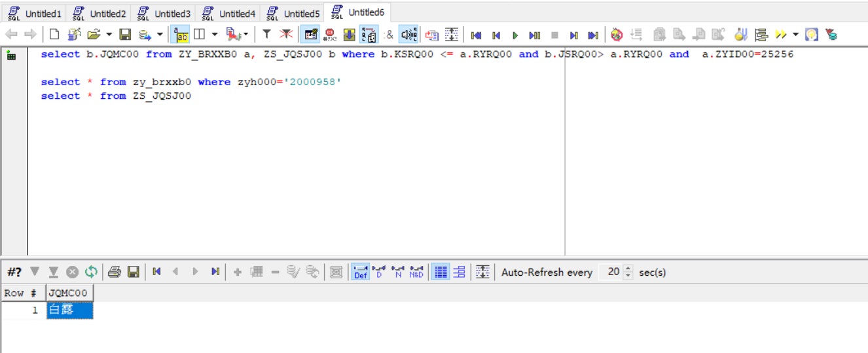Click the split editor layout icon

pyautogui.click(x=199, y=35)
